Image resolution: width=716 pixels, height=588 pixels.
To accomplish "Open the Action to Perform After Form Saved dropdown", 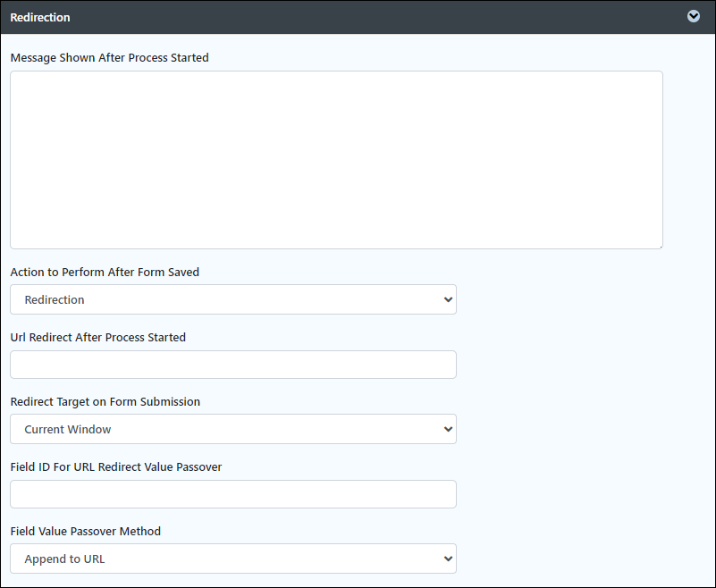I will tap(233, 299).
